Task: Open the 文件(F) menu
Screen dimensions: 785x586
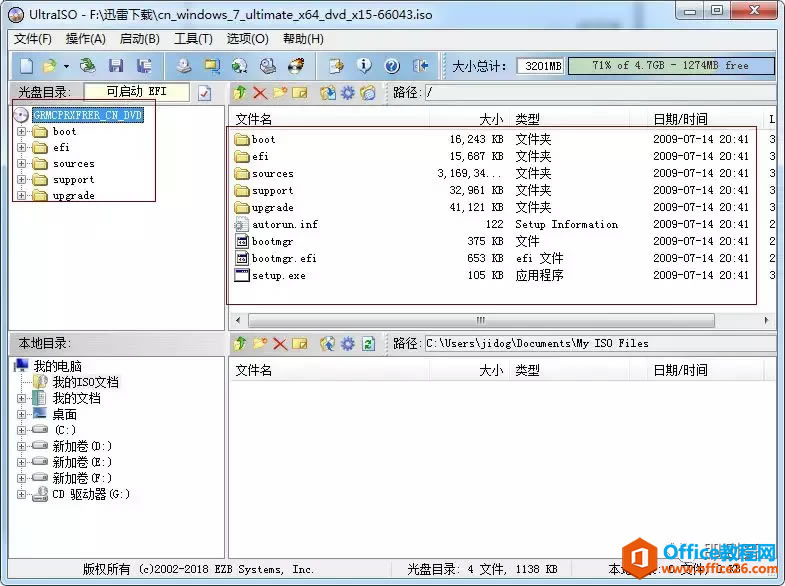Action: click(x=33, y=39)
